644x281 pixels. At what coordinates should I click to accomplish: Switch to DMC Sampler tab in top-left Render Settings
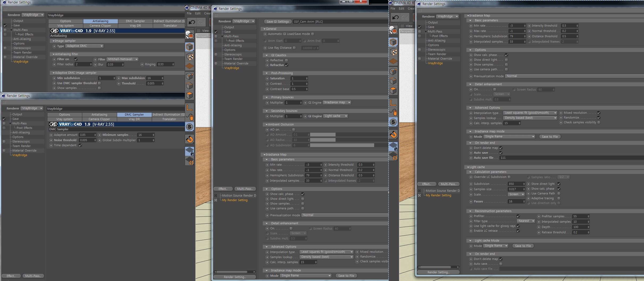coord(135,21)
